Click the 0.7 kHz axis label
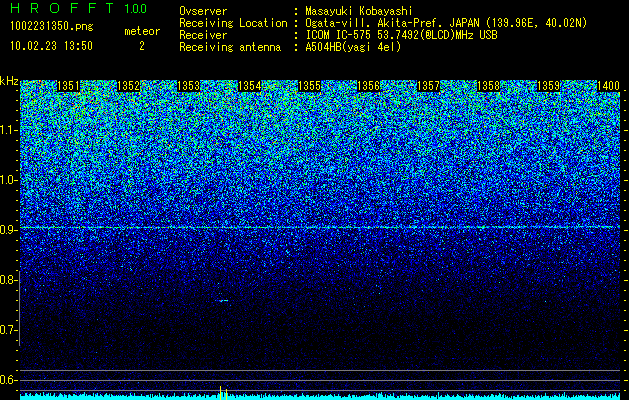 [x=9, y=330]
